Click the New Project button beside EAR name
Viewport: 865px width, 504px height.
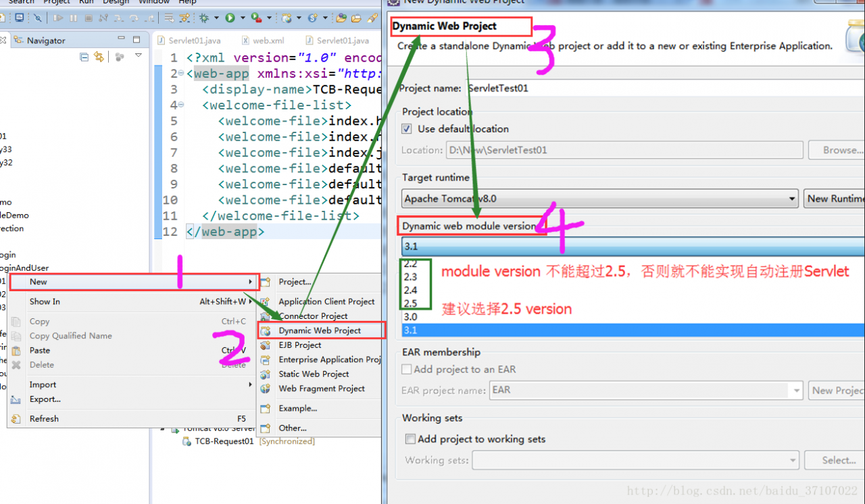pyautogui.click(x=836, y=390)
